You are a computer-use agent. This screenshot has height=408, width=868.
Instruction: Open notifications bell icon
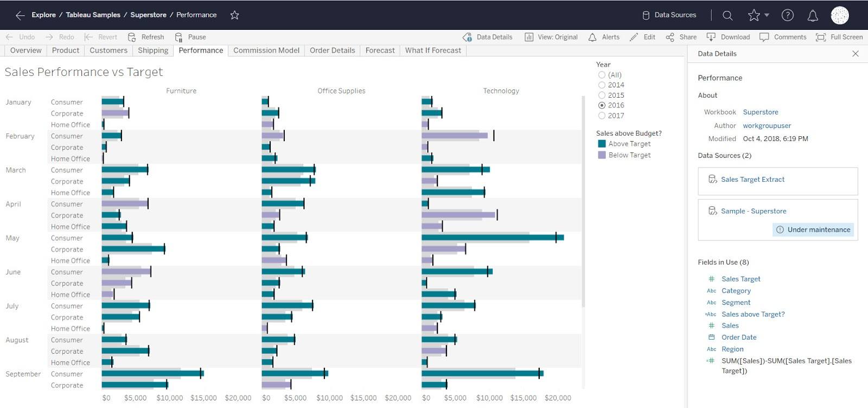pyautogui.click(x=813, y=16)
